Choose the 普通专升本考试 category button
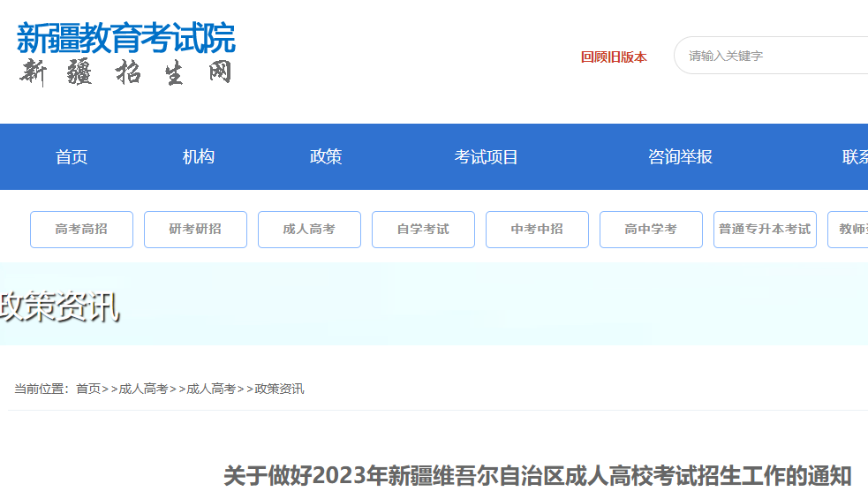 point(765,230)
